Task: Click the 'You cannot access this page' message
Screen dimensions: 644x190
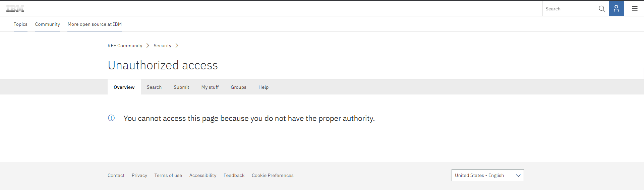Action: click(x=249, y=118)
